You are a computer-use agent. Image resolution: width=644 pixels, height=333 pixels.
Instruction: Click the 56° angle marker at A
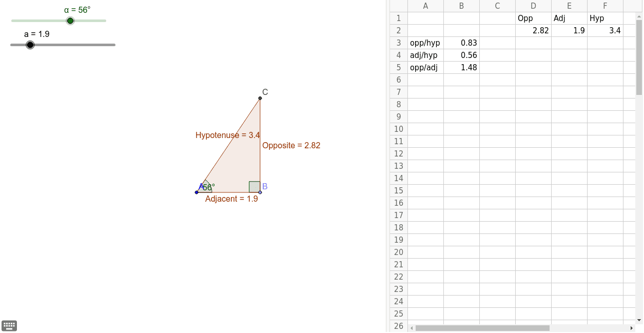pos(207,187)
